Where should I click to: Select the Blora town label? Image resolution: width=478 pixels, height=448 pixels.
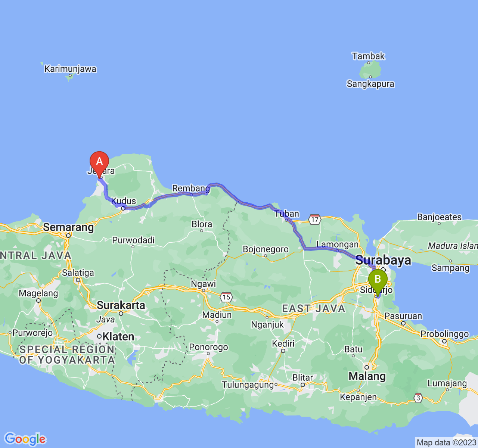point(202,224)
